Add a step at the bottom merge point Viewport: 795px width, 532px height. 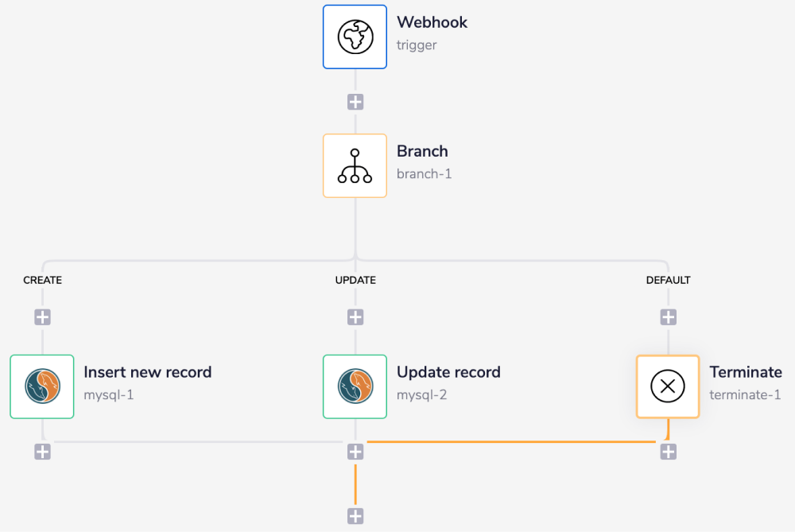pos(355,515)
